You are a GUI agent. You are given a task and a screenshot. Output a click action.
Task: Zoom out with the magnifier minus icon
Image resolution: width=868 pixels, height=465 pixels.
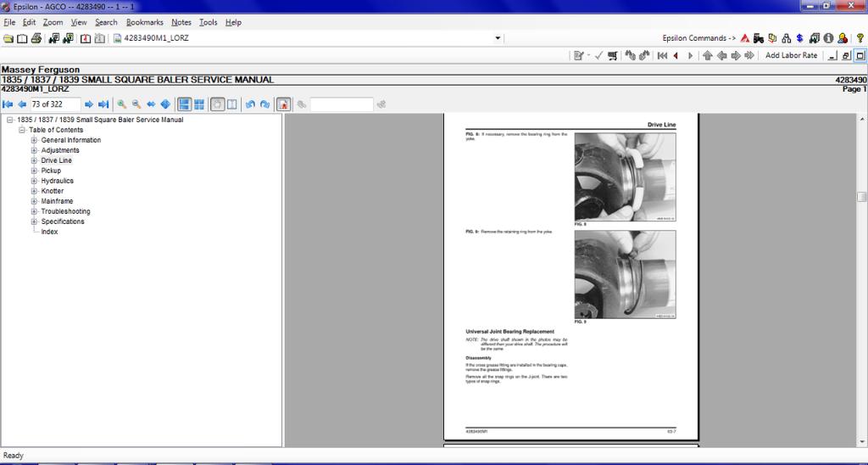[x=136, y=104]
